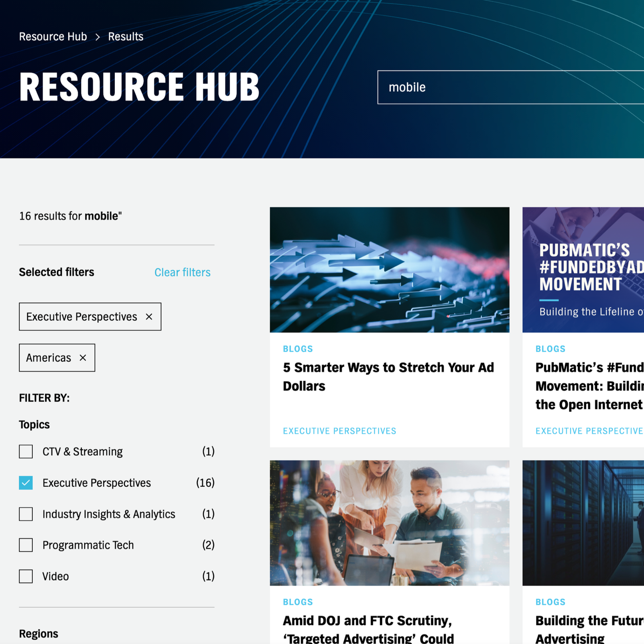
Task: Click EXECUTIVE PERSPECTIVES under the first article
Action: pyautogui.click(x=339, y=431)
